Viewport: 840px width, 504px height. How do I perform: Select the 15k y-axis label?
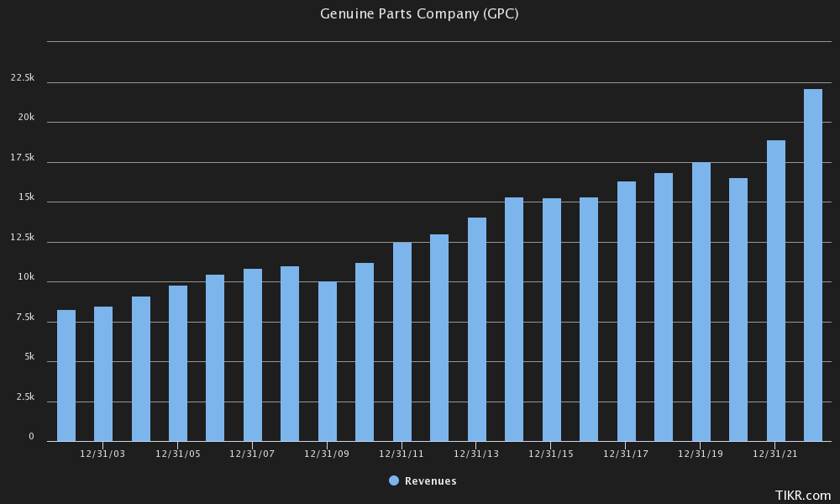tap(26, 197)
